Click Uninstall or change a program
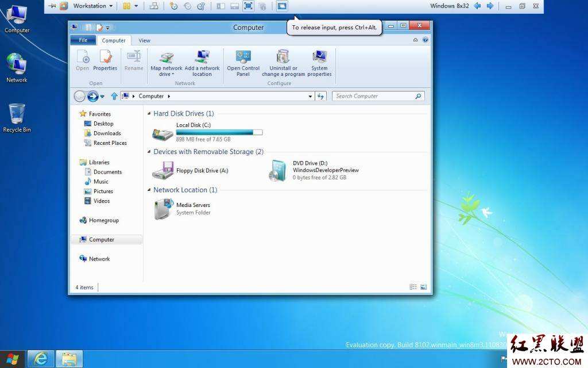588x368 pixels. (x=284, y=63)
